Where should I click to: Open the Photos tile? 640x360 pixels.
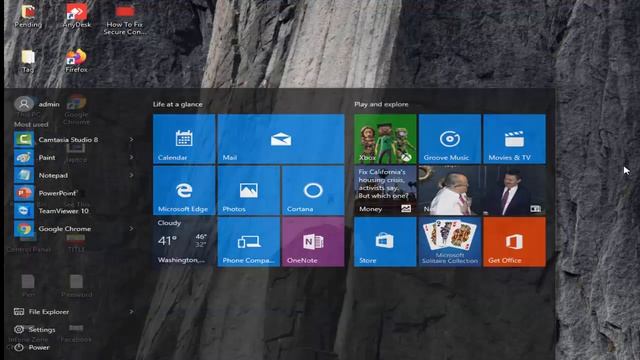click(249, 190)
